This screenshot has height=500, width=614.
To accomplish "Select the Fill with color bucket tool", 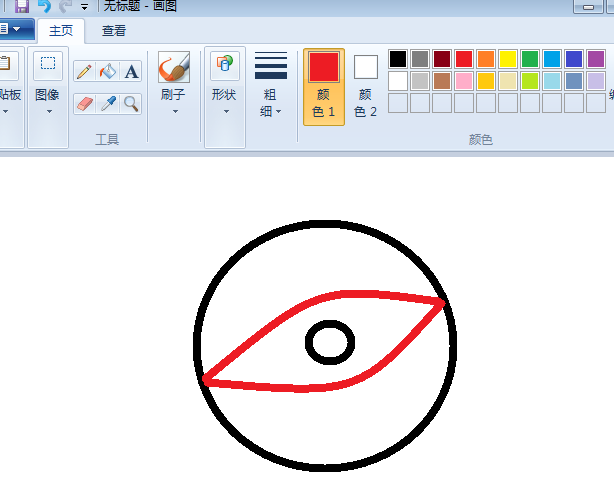I will (108, 71).
